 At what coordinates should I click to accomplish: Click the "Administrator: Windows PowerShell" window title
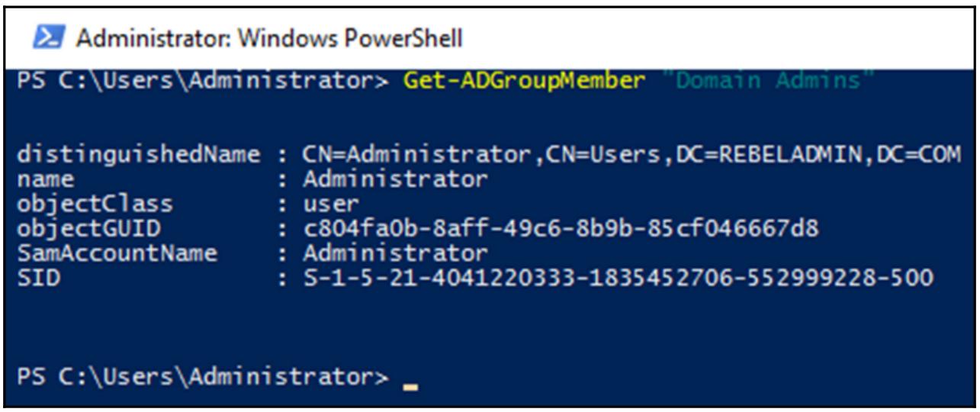[269, 37]
